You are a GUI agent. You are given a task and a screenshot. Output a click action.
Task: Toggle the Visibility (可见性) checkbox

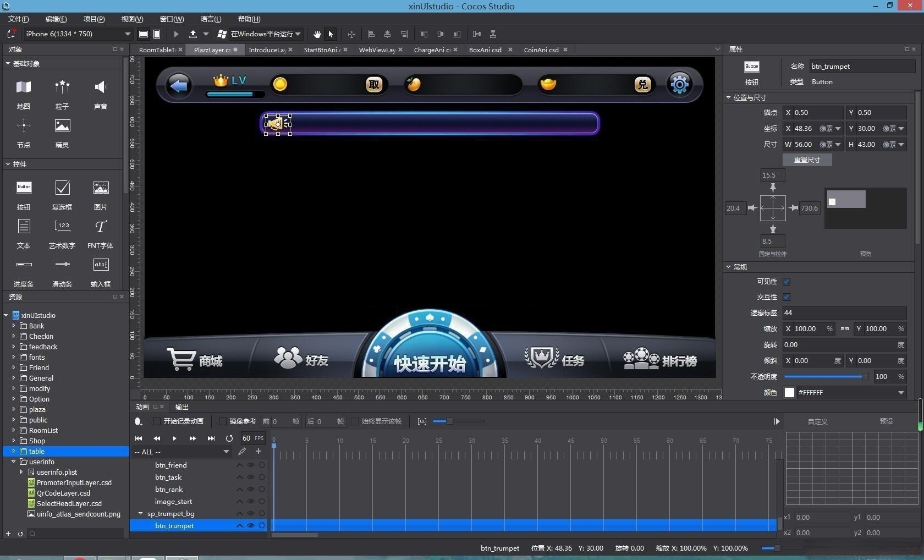pyautogui.click(x=787, y=282)
